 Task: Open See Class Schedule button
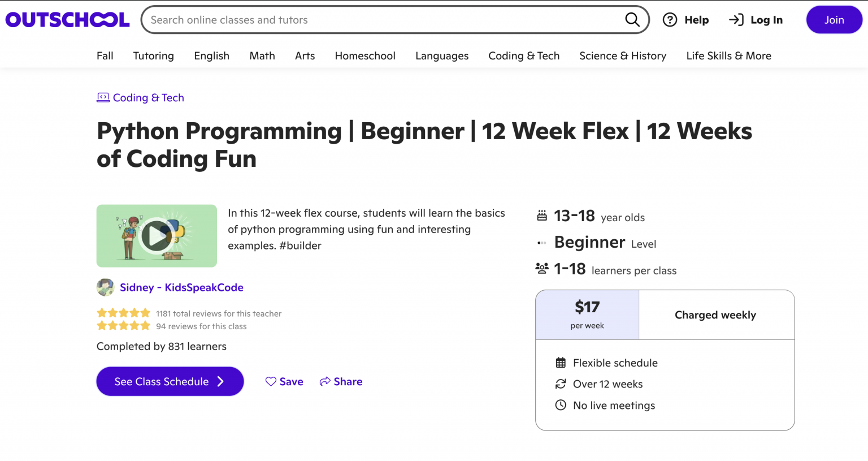click(170, 382)
